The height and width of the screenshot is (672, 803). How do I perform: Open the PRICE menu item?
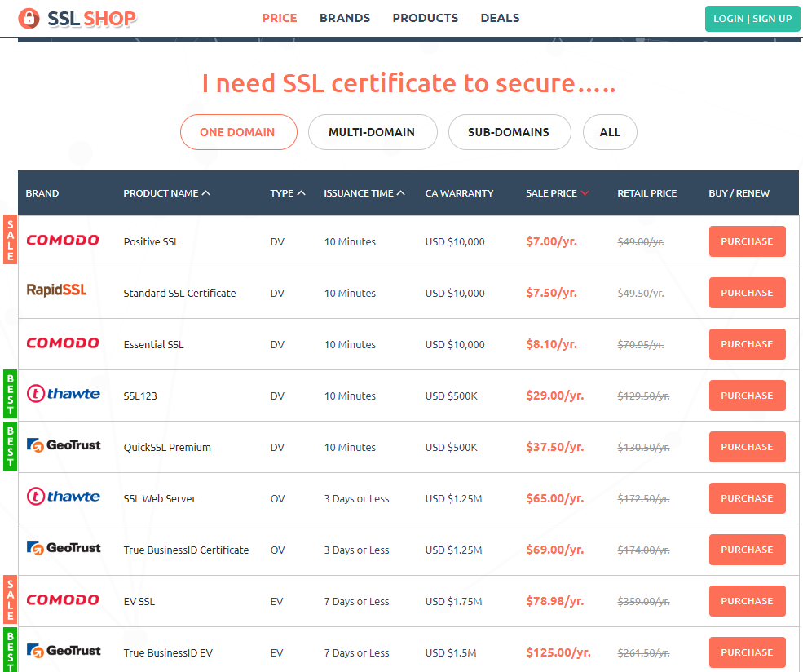(280, 18)
